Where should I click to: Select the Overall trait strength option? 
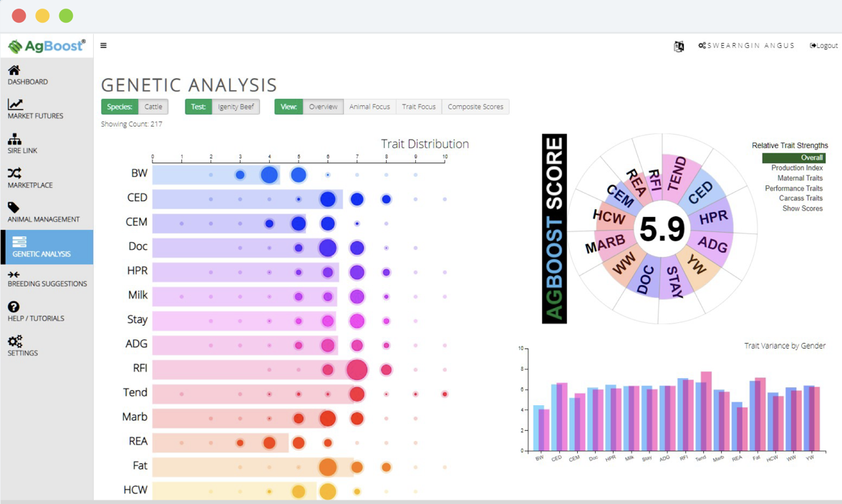(x=793, y=157)
